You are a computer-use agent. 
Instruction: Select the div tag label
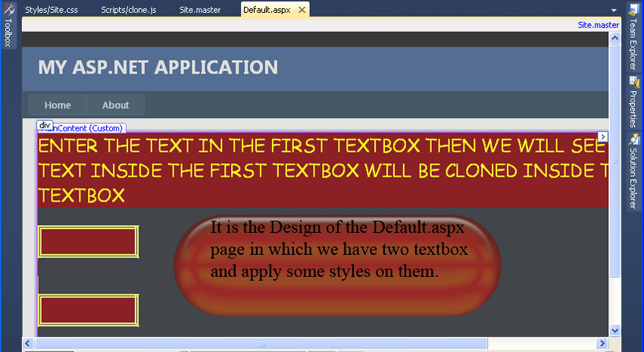[x=45, y=125]
